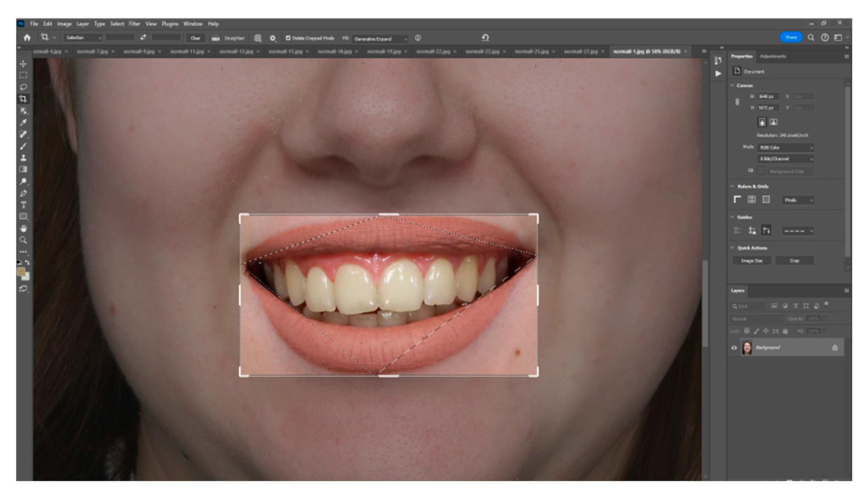Open the Fill mode dropdown showing Generative Expand

click(x=379, y=38)
